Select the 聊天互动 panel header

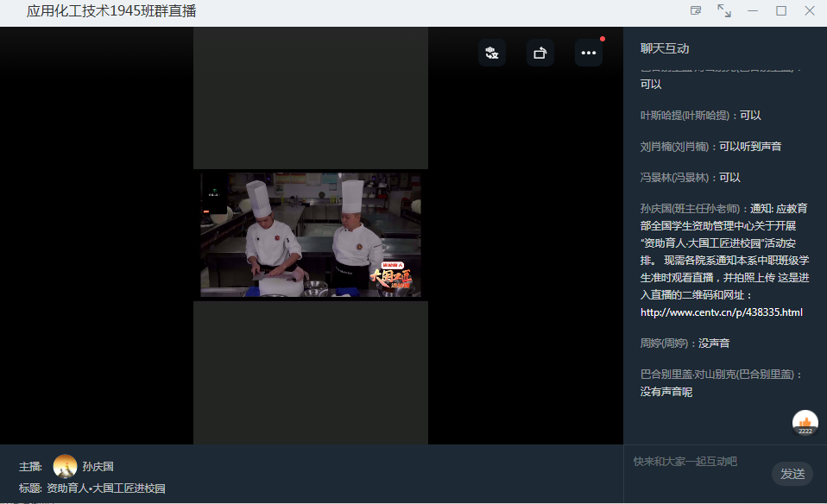[663, 48]
